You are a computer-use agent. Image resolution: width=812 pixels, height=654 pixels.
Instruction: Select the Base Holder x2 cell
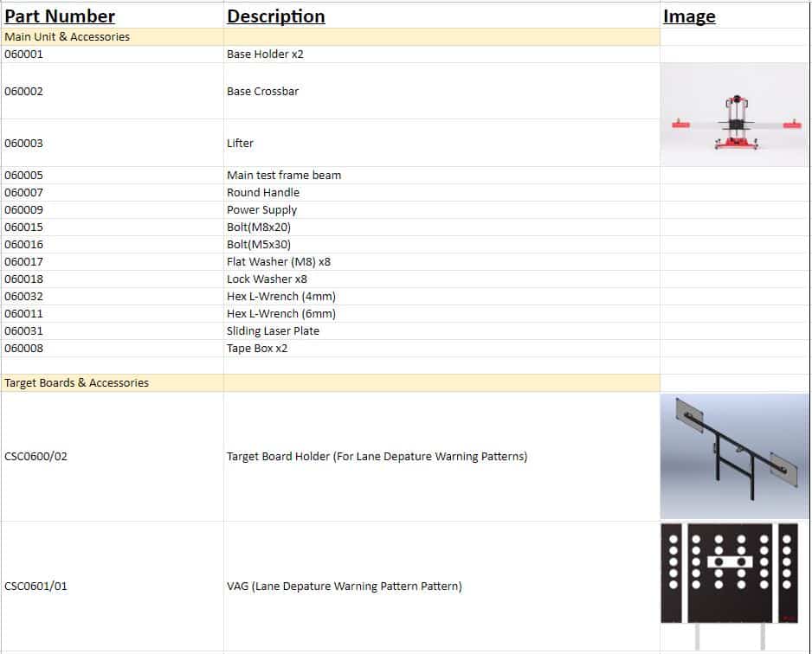pyautogui.click(x=441, y=54)
